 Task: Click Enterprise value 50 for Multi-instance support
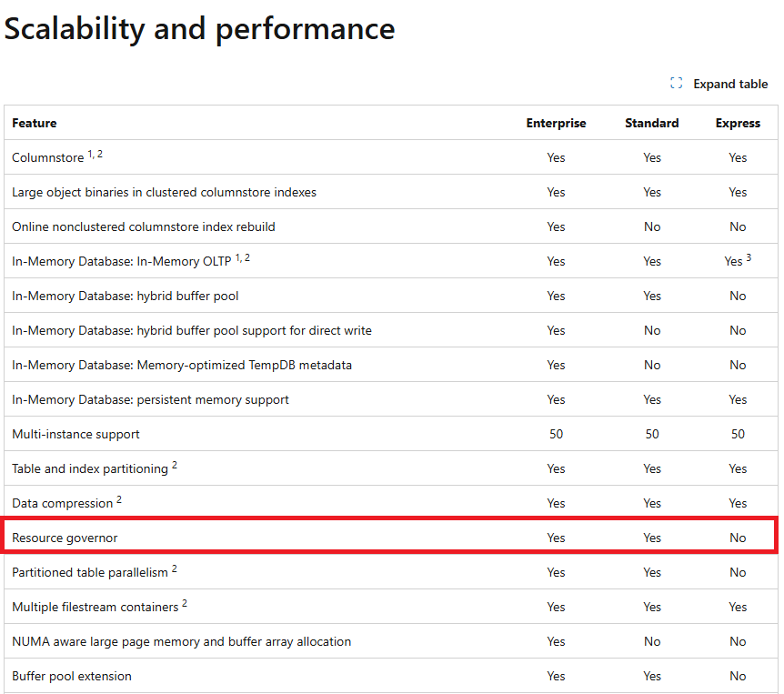tap(556, 434)
